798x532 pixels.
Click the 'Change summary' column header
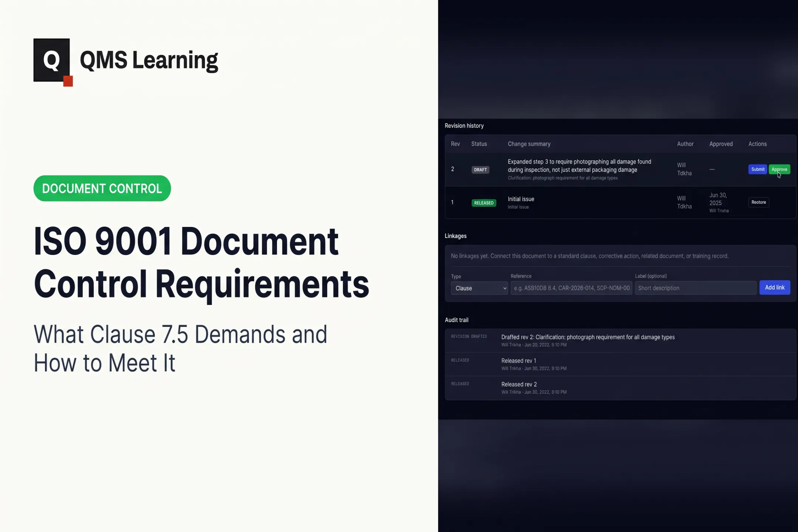click(x=529, y=144)
